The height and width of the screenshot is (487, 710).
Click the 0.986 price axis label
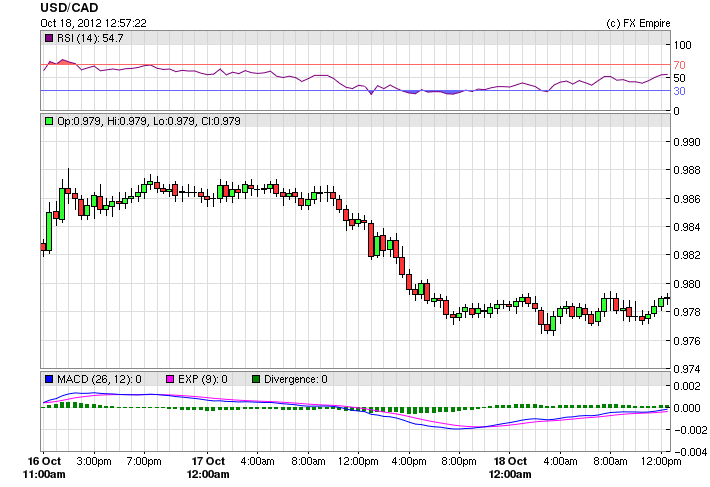coord(687,199)
